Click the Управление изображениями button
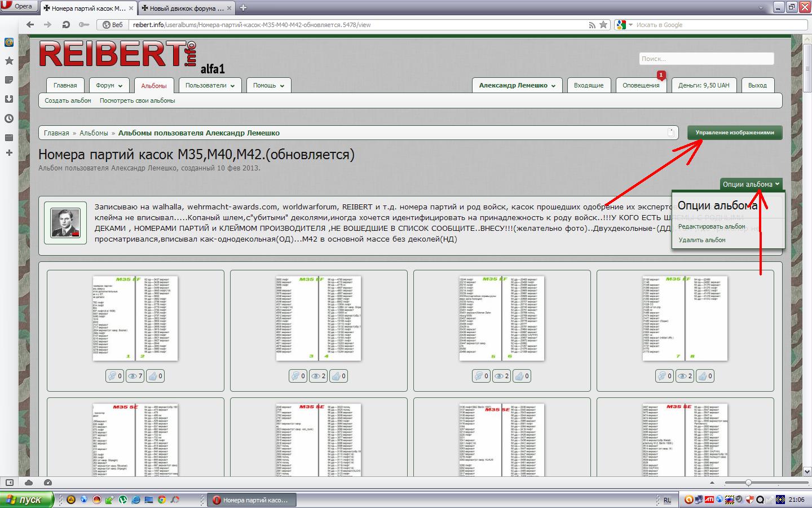 point(734,133)
